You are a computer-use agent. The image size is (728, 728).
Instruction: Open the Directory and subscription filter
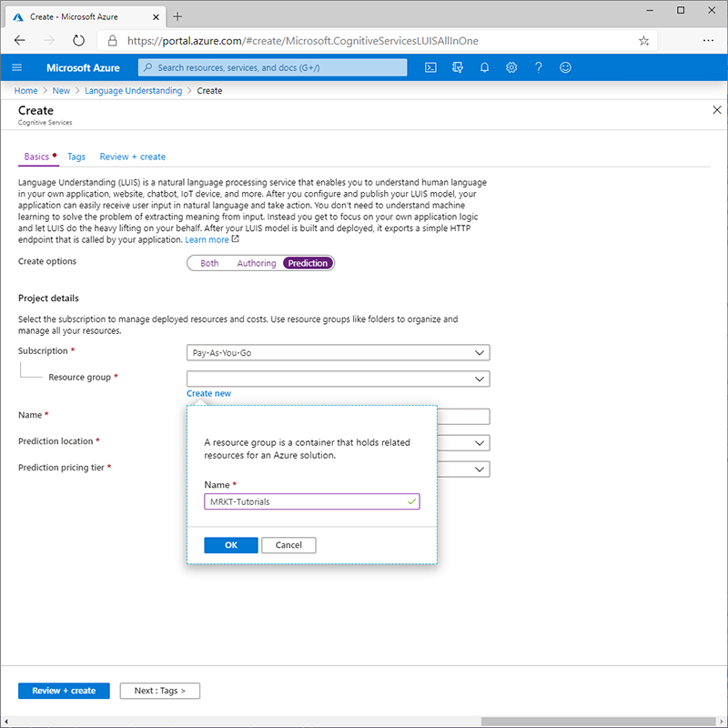[458, 67]
